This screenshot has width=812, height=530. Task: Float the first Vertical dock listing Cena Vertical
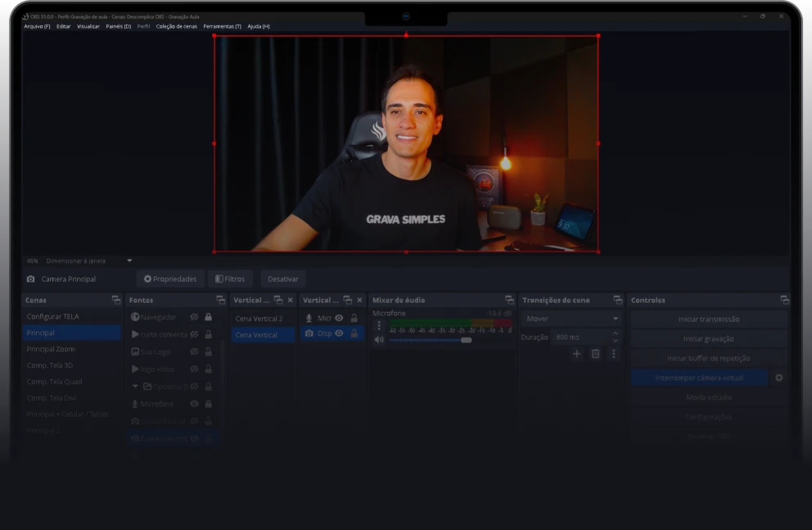click(278, 300)
